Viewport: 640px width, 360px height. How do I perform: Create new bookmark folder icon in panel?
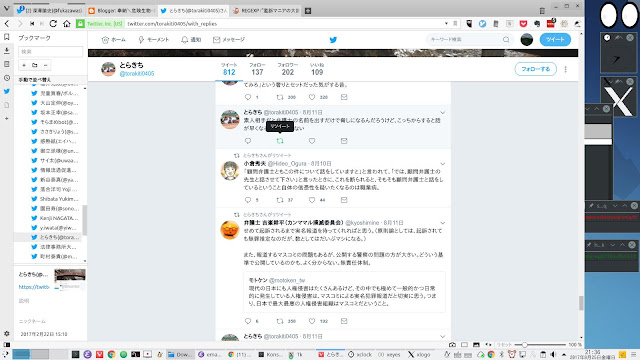[x=35, y=65]
